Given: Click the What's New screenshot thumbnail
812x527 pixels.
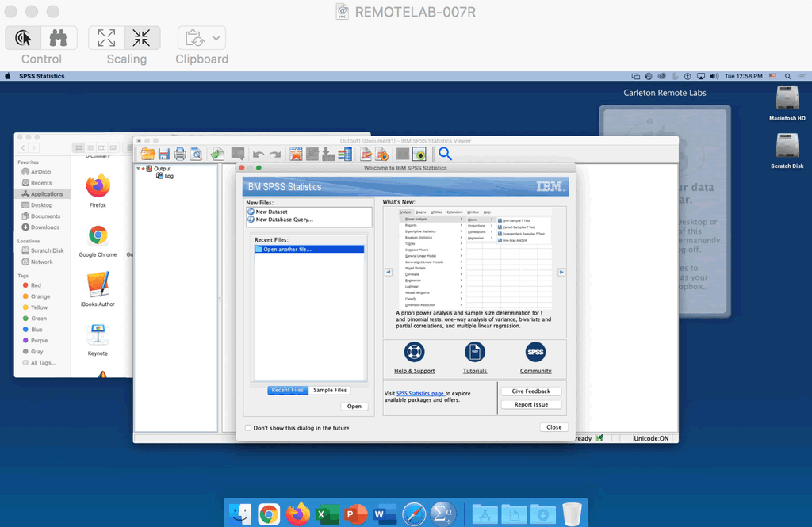Looking at the screenshot, I should click(475, 258).
